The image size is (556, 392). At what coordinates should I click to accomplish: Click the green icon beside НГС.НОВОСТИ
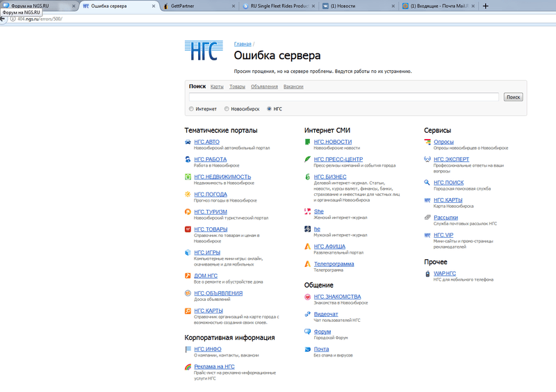point(307,142)
